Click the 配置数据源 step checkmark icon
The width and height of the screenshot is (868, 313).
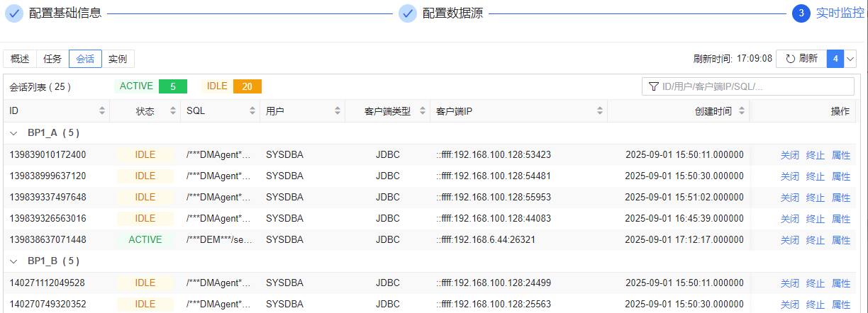[x=408, y=13]
